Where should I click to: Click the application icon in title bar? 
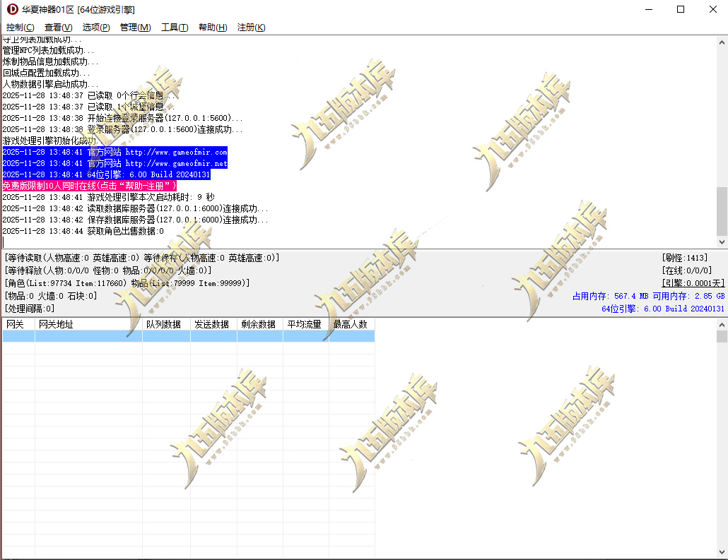[x=13, y=9]
